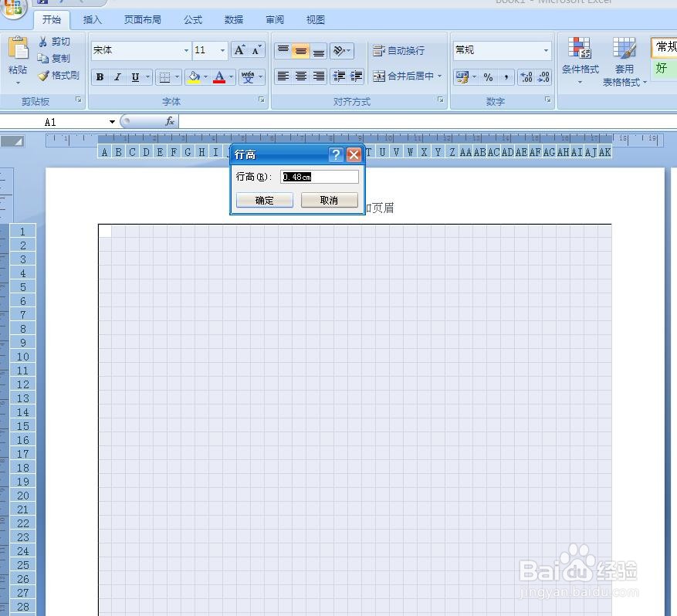Switch to the 开始 (Home) tab
The width and height of the screenshot is (677, 616).
[52, 20]
